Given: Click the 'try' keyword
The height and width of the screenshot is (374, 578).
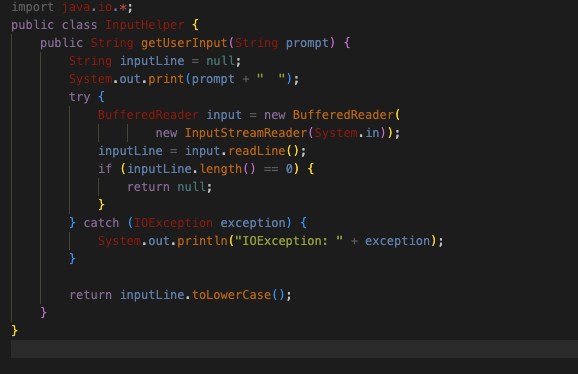Looking at the screenshot, I should point(80,97).
